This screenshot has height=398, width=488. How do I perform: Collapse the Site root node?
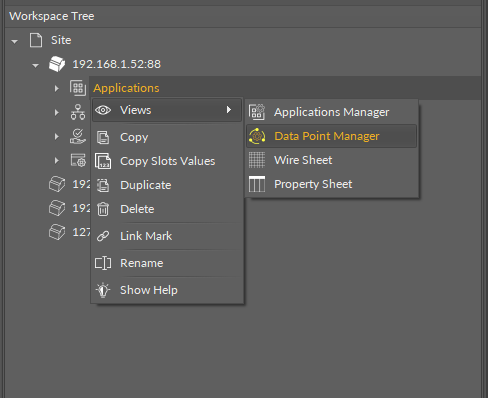click(x=14, y=41)
